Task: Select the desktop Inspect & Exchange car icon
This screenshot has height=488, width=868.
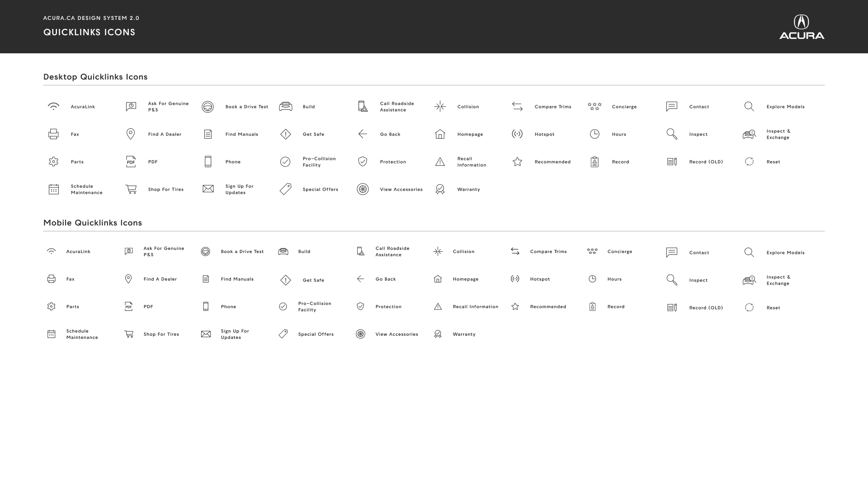Action: click(749, 134)
